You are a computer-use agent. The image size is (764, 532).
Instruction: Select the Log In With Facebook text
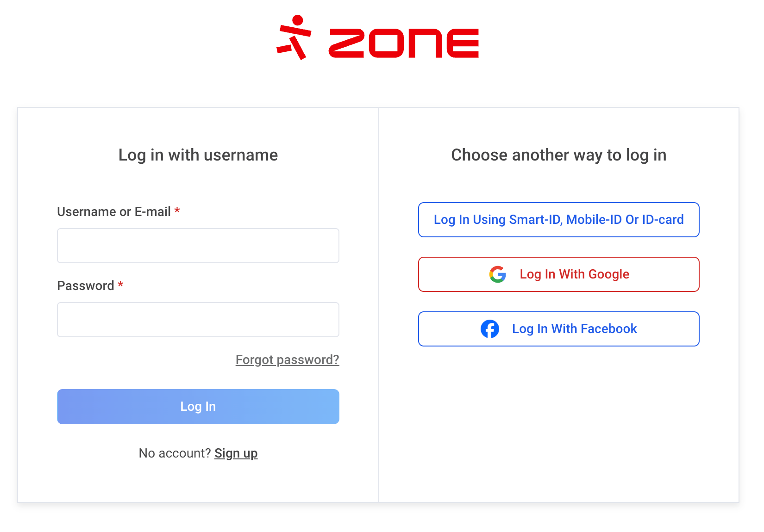coord(574,329)
